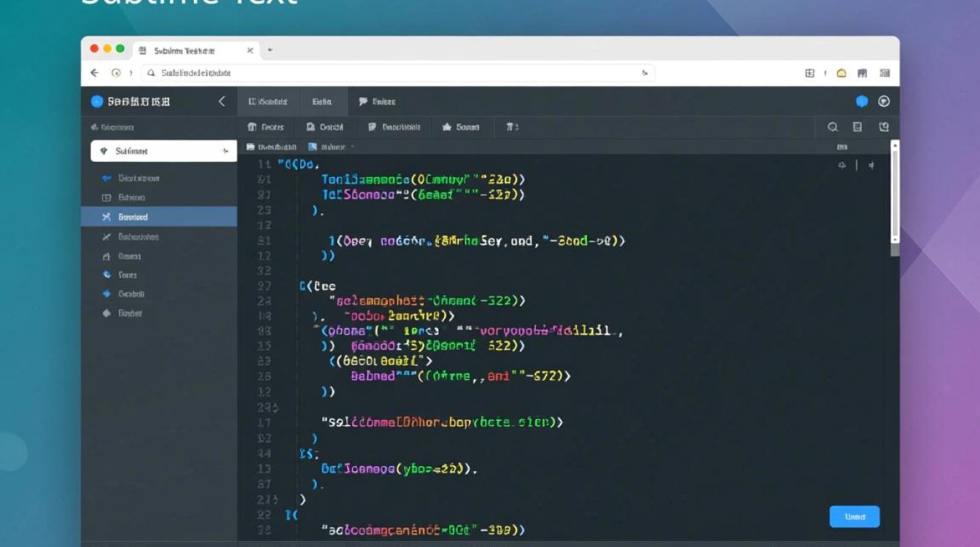Collapse the sidebar using the left chevron
Image resolution: width=980 pixels, height=547 pixels.
[222, 101]
